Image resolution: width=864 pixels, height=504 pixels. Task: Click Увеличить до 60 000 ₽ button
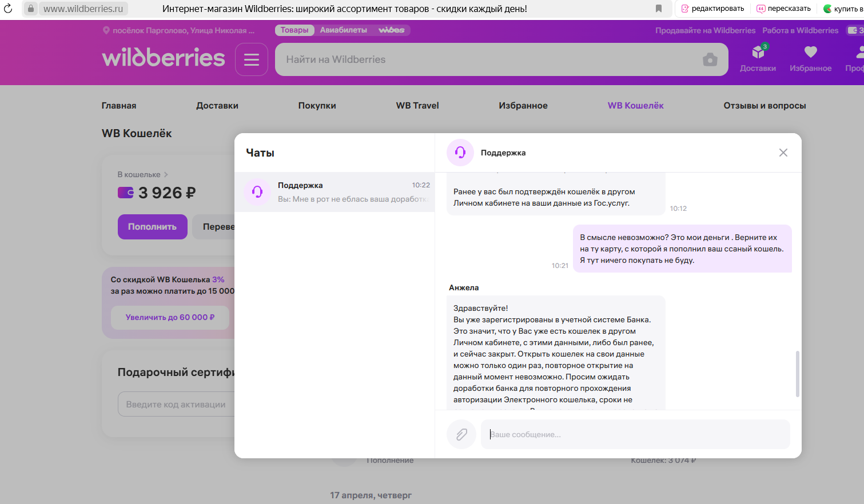[170, 317]
